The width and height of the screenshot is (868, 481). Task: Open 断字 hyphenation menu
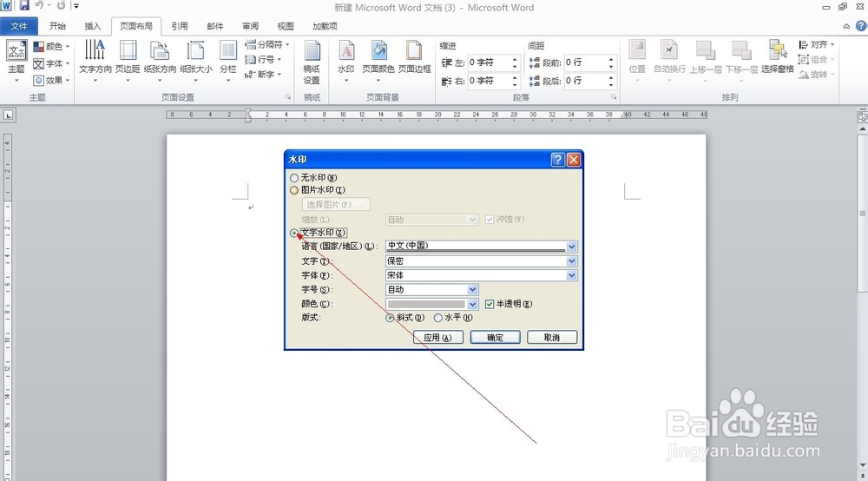(x=263, y=74)
